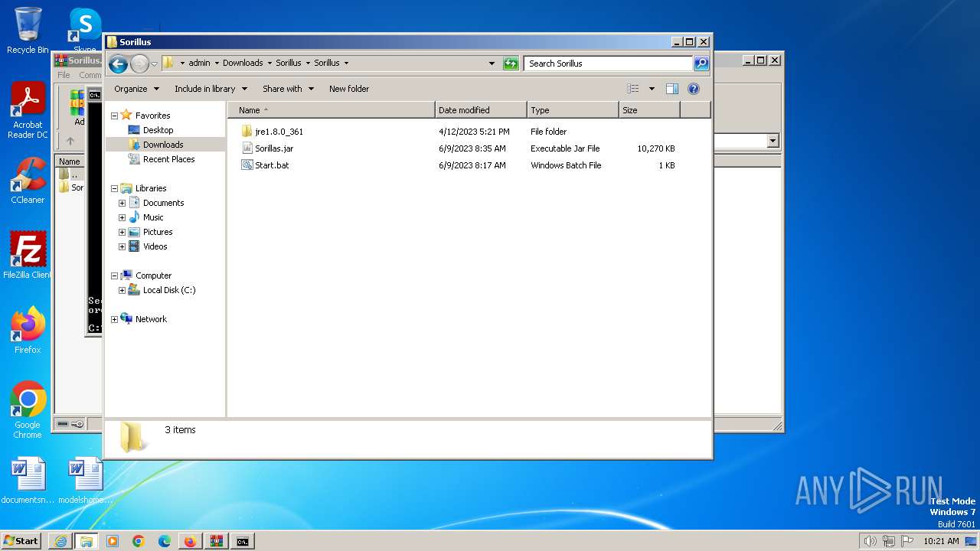Image resolution: width=980 pixels, height=551 pixels.
Task: Click the Refresh button next to address bar
Action: click(511, 64)
